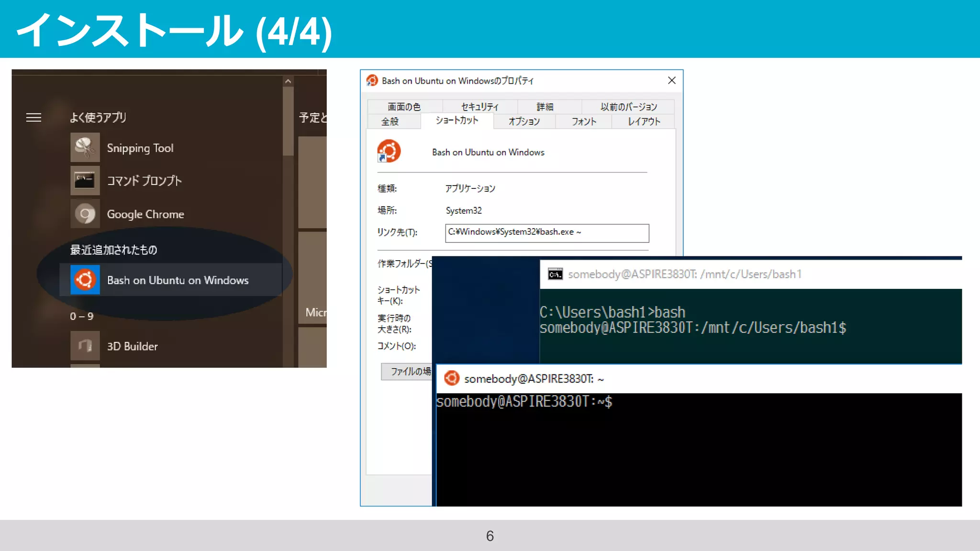Select the フォント tab

tap(583, 121)
